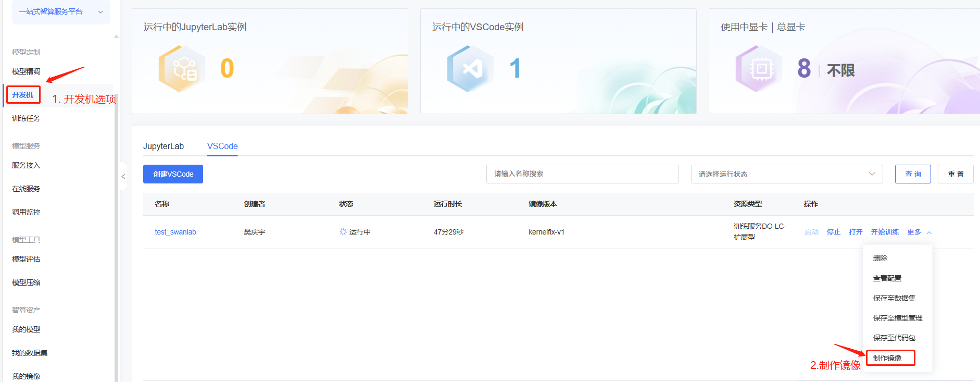Click the running status spinner icon

[x=343, y=232]
